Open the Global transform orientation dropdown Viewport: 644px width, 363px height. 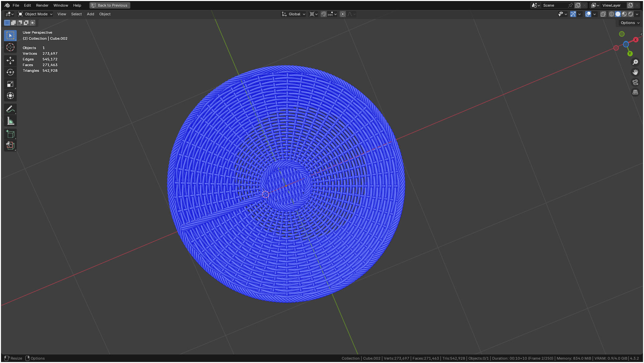tap(294, 14)
